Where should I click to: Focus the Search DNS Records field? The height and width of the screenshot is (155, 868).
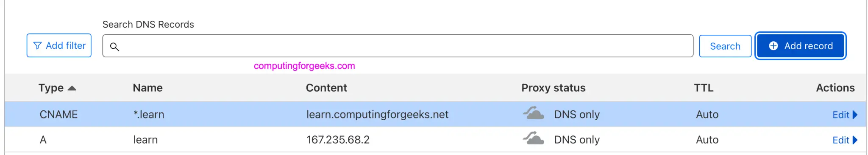point(398,46)
